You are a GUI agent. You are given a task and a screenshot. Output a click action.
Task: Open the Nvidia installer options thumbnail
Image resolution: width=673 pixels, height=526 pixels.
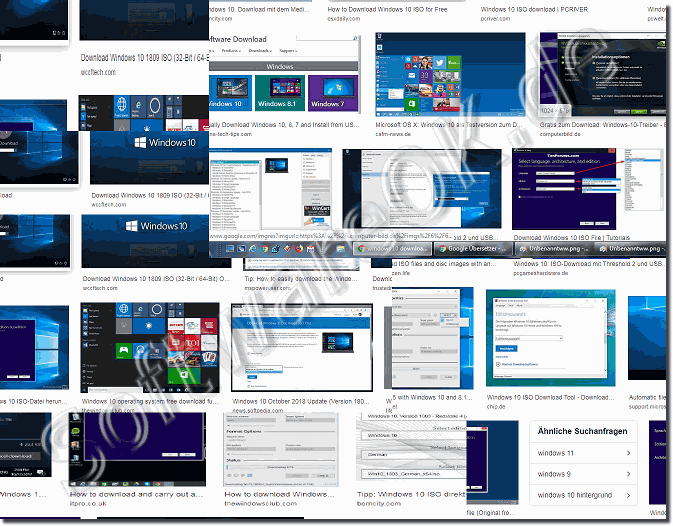point(603,74)
